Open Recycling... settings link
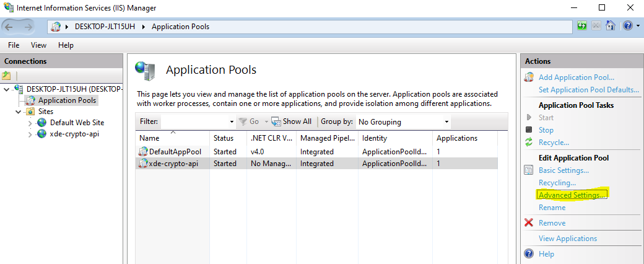 click(x=557, y=183)
